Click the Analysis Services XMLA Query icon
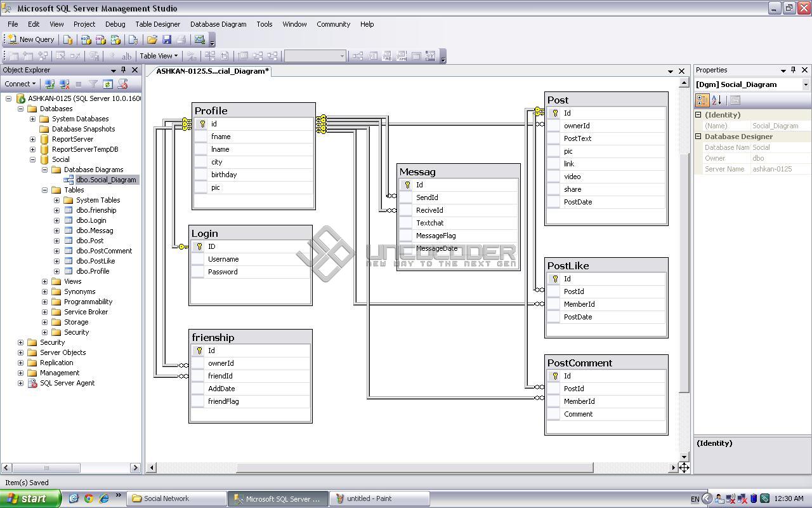Screen dimensions: 812x508 click(x=115, y=39)
